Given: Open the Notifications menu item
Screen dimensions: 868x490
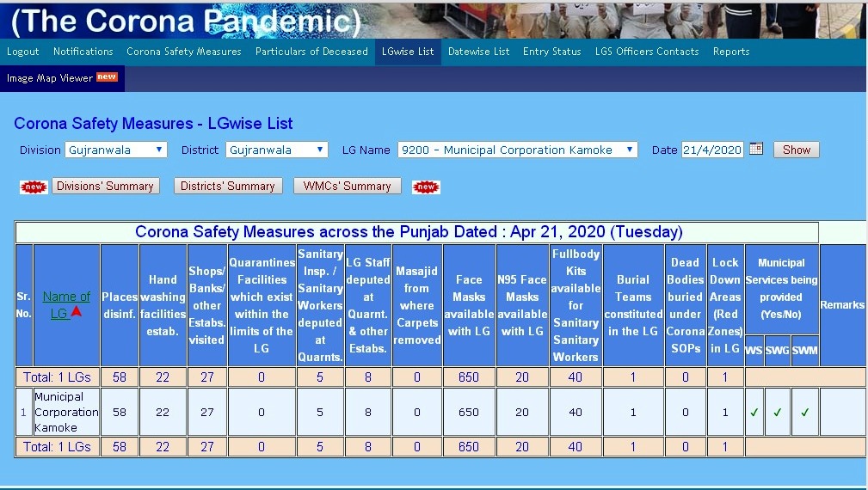Looking at the screenshot, I should tap(83, 52).
